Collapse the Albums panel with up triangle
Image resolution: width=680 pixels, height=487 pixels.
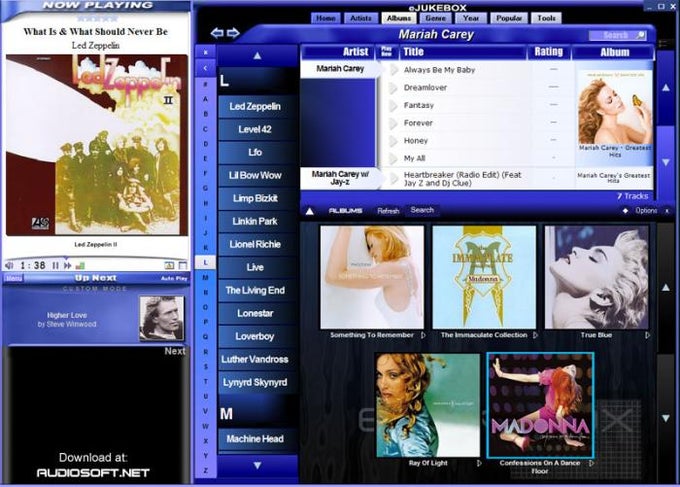pos(310,211)
